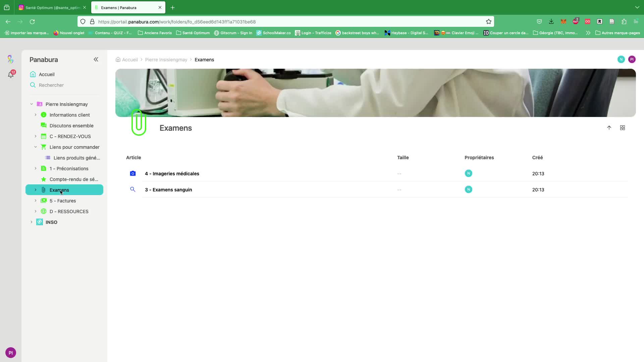Reload the page in browser
This screenshot has width=644, height=362.
[32, 22]
